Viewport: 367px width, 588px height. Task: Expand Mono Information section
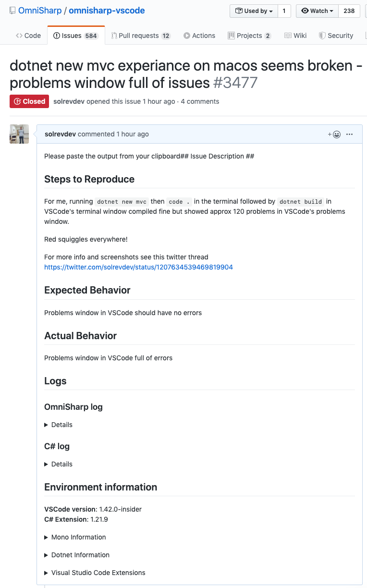click(x=75, y=537)
